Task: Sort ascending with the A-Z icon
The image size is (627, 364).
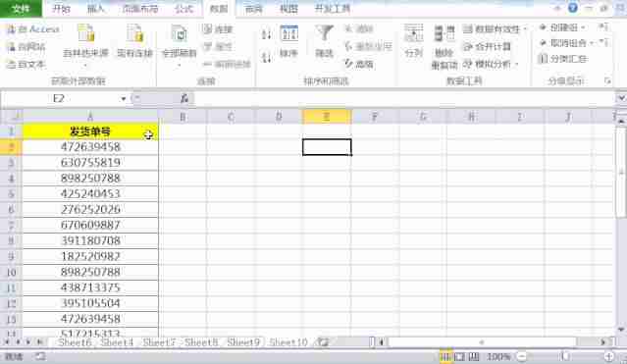Action: tap(266, 34)
